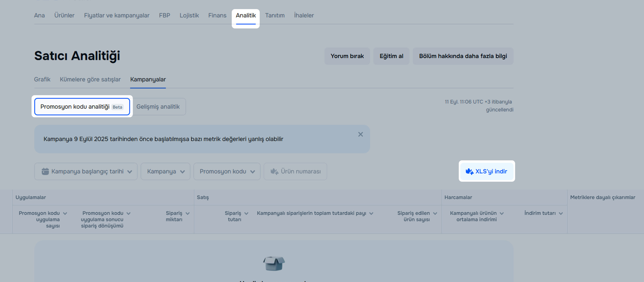
Task: Click the Yorum bırak button
Action: pos(347,56)
